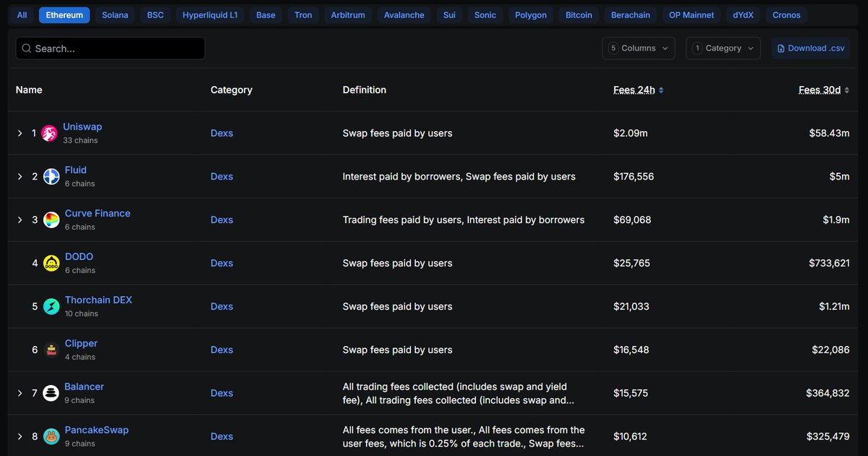Open the Fluid protocol link
Screen dimensions: 868x456
pyautogui.click(x=76, y=170)
